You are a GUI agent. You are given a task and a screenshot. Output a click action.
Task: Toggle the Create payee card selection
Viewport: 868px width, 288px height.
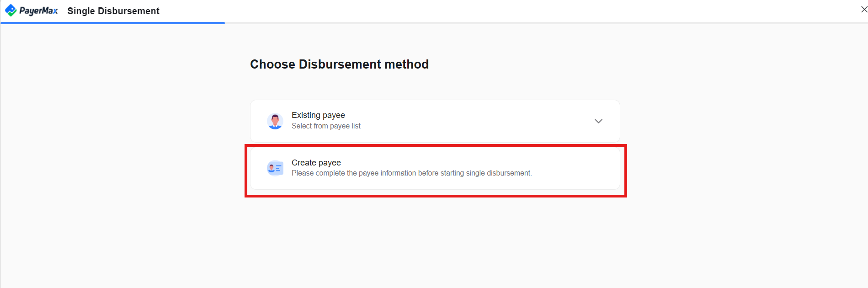[434, 168]
